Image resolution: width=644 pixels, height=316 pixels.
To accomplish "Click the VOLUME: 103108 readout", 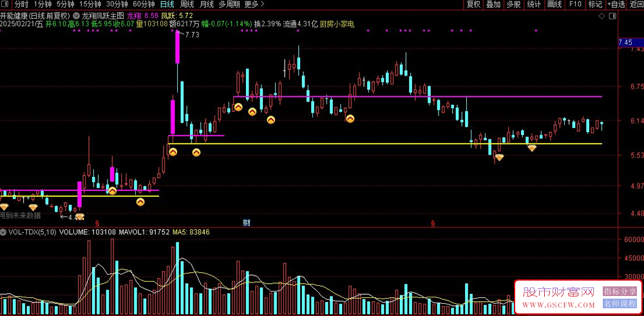I will pos(87,232).
